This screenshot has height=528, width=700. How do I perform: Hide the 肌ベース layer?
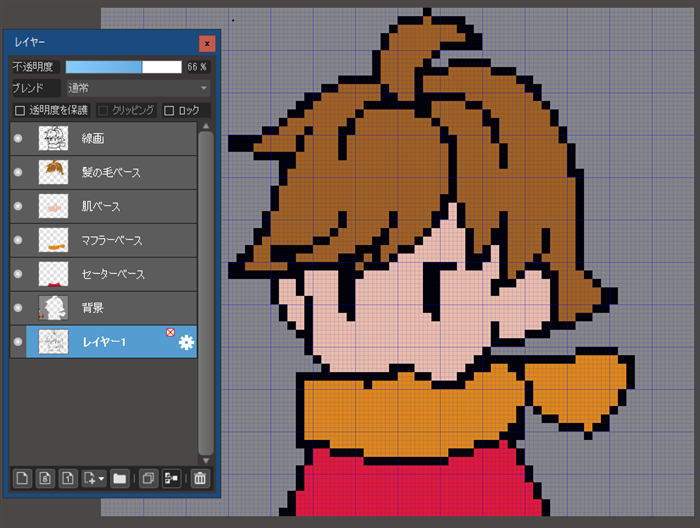(x=18, y=206)
